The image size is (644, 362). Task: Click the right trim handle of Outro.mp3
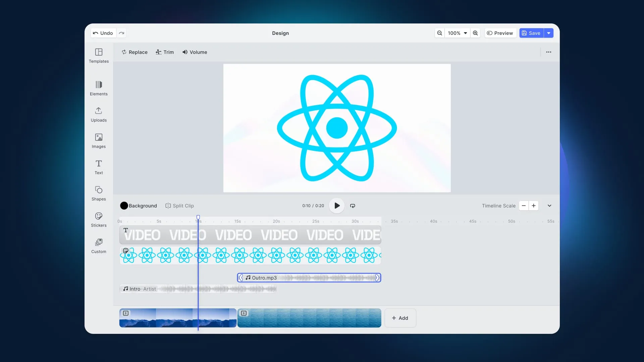coord(377,278)
